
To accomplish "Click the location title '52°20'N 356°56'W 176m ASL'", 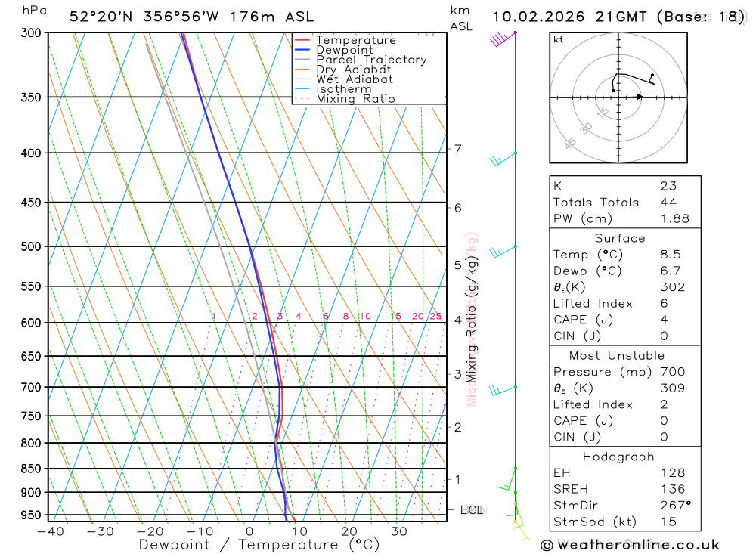I will [191, 17].
